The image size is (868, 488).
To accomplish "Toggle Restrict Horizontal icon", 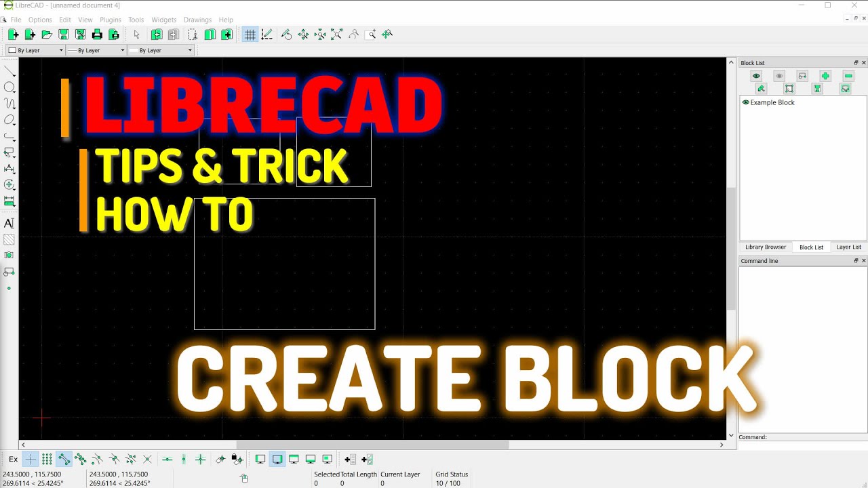I will click(167, 460).
